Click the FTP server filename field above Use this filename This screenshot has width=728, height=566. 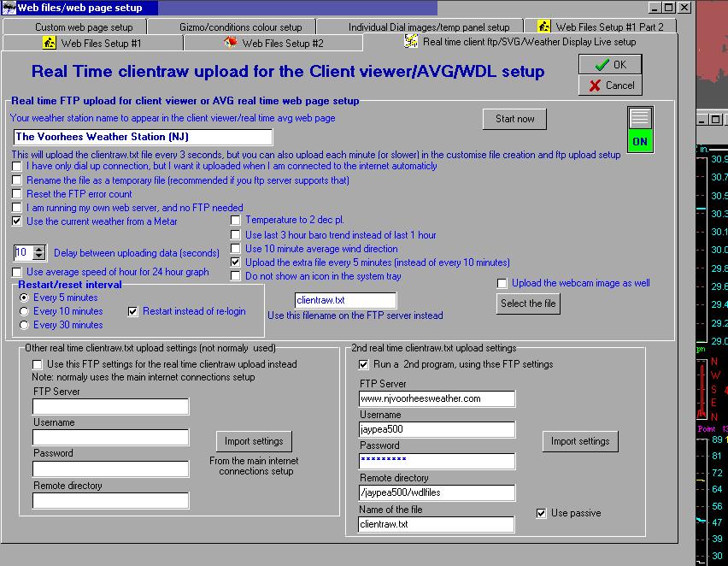345,301
